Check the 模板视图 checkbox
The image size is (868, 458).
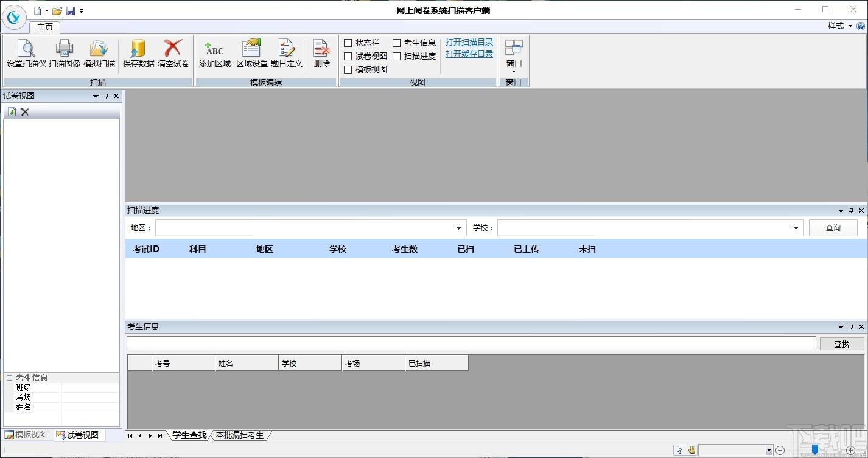348,69
